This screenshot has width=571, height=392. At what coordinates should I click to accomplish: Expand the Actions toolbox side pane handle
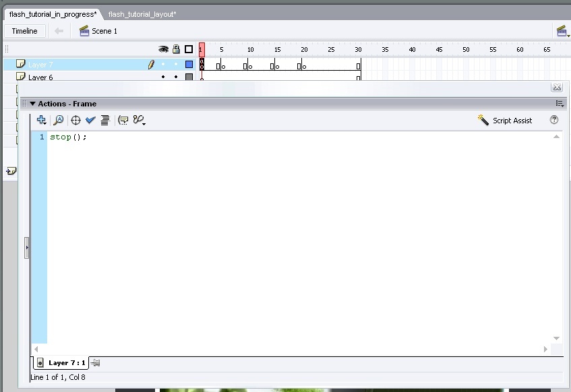pos(26,248)
